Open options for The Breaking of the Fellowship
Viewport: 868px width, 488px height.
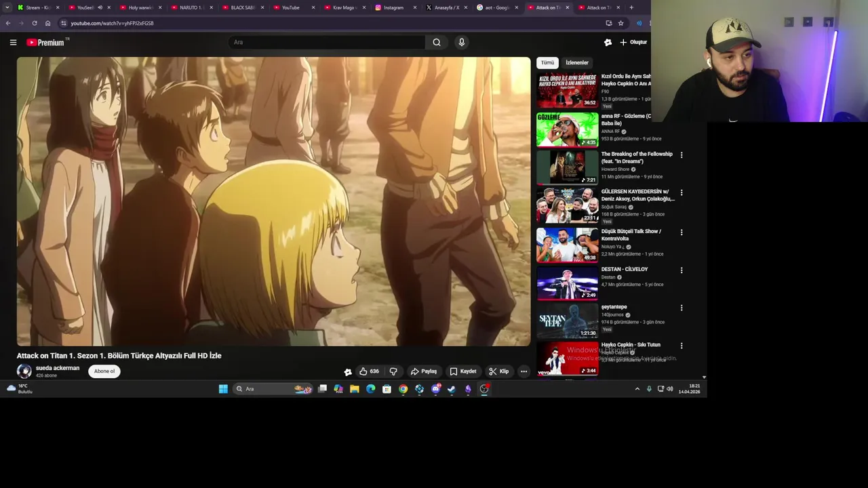[682, 155]
